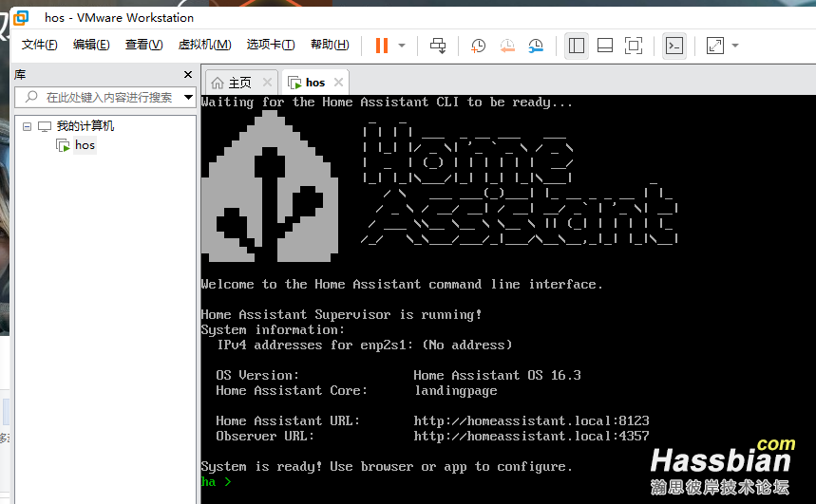Open the 文件(F) menu
The width and height of the screenshot is (816, 504).
click(39, 45)
